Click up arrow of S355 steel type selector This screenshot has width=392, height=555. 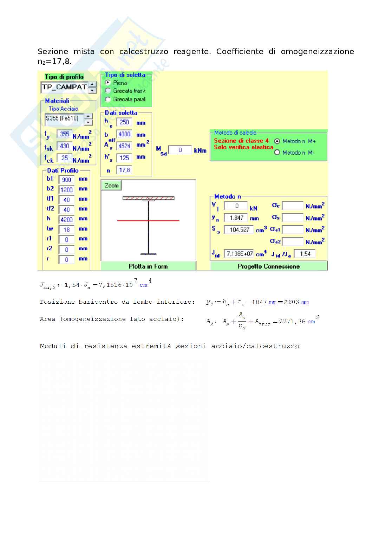click(89, 116)
